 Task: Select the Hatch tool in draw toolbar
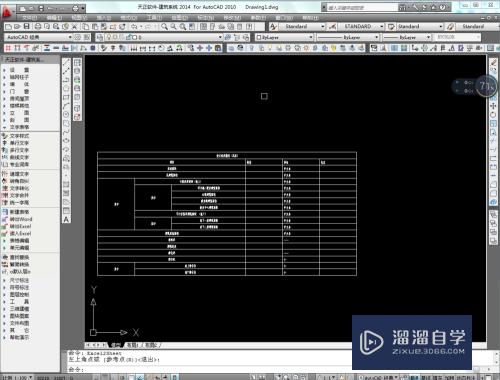[66, 184]
